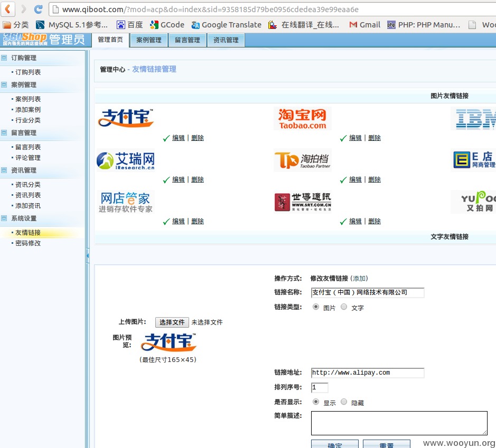The height and width of the screenshot is (448, 496).
Task: Click 编辑 link under 支付宝 logo
Action: point(179,138)
